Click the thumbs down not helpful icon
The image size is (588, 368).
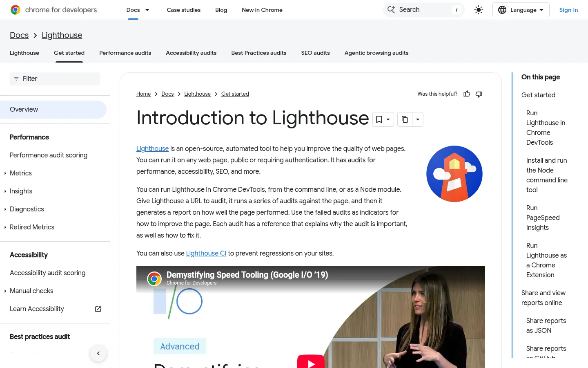tap(479, 94)
